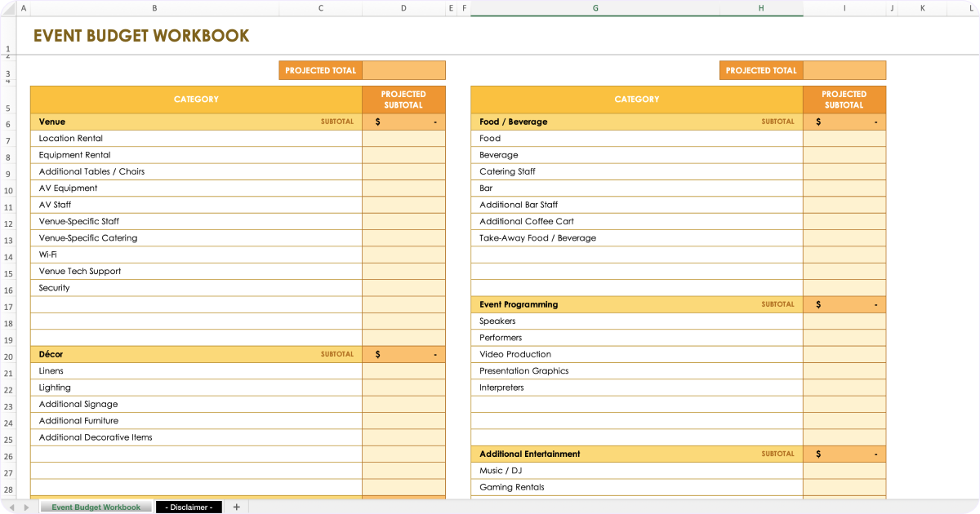Select the Music / DJ cell

[x=572, y=470]
